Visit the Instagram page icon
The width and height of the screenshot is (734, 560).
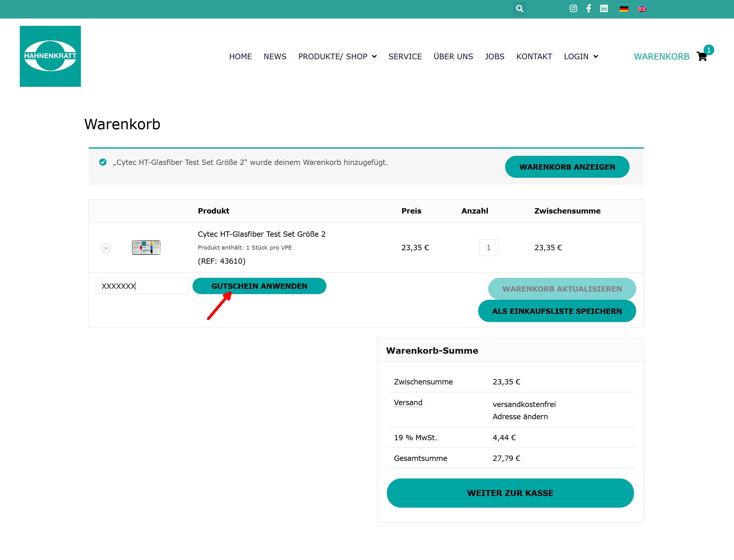pos(573,9)
